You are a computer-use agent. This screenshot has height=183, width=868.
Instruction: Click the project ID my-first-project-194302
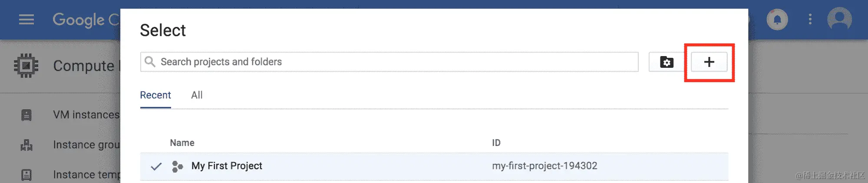[545, 166]
